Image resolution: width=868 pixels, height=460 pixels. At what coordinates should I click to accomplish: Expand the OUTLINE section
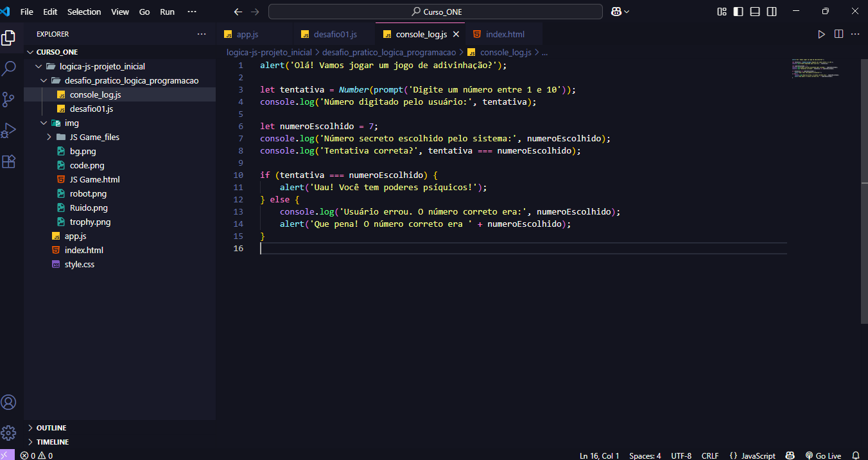(x=119, y=428)
